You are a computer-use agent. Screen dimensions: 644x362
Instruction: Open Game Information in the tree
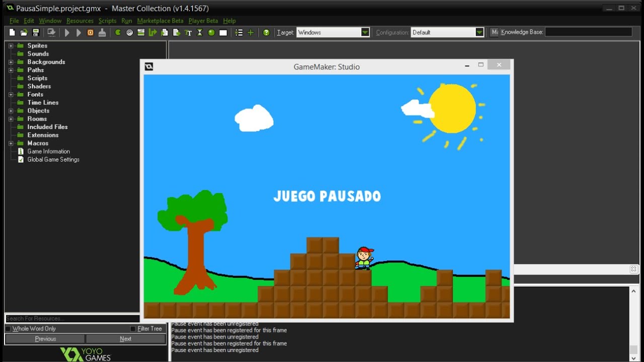tap(48, 151)
